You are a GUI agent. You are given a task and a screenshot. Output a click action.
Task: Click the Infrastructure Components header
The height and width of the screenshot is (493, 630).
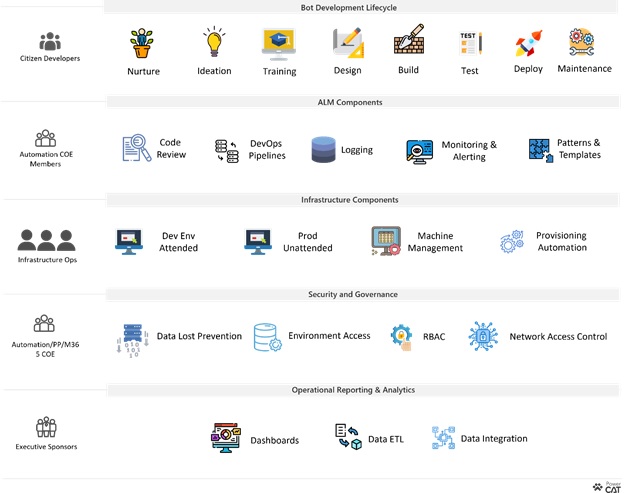coord(363,200)
